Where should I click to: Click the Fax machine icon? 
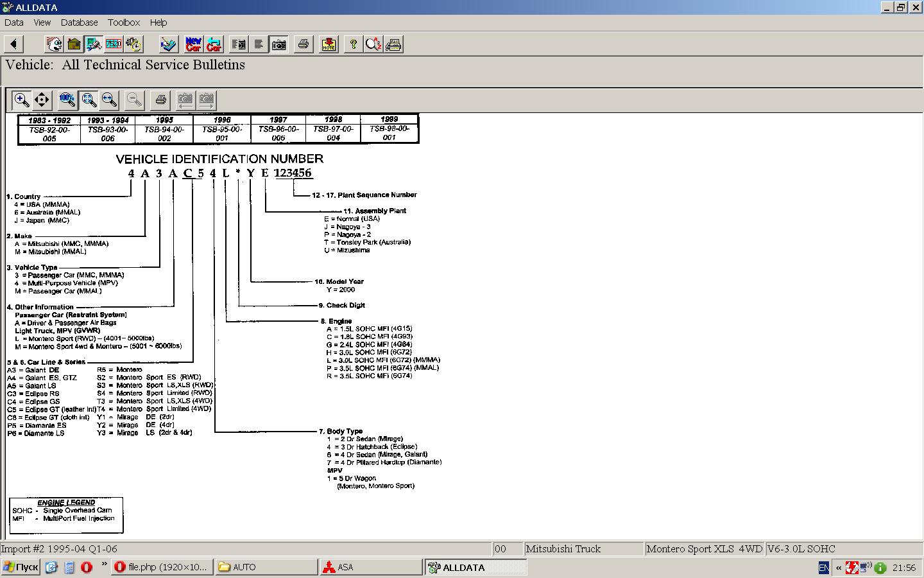pos(393,44)
